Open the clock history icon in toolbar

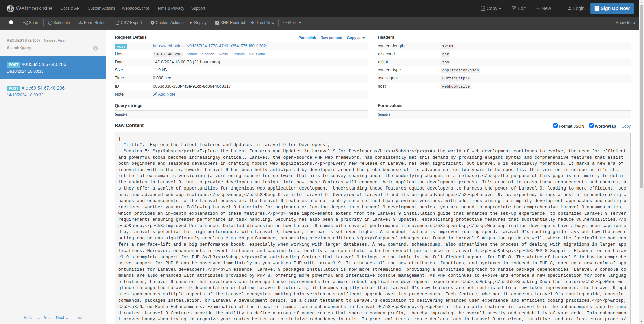point(11,22)
